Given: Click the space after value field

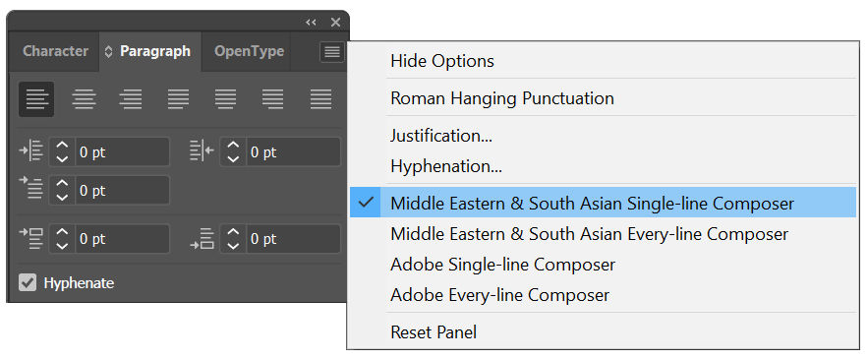Looking at the screenshot, I should [x=293, y=239].
